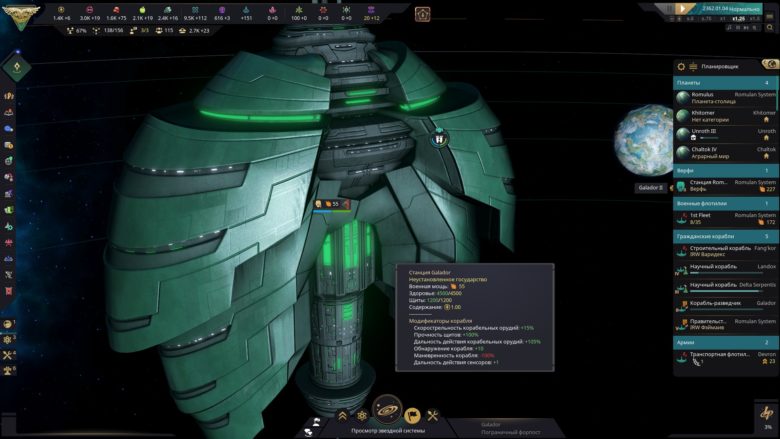780x439 pixels.
Task: Open galaxy map with the ringed-planet button
Action: coord(387,411)
